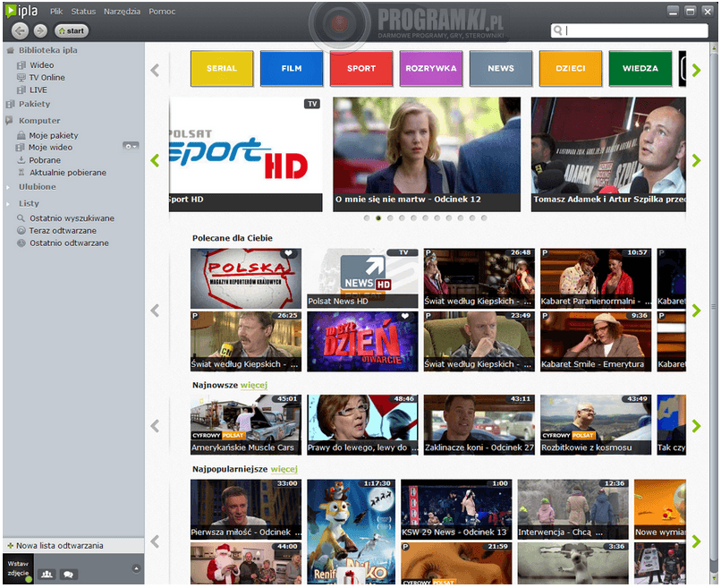
Task: Open Ostatnio odtwarzane
Action: (69, 243)
